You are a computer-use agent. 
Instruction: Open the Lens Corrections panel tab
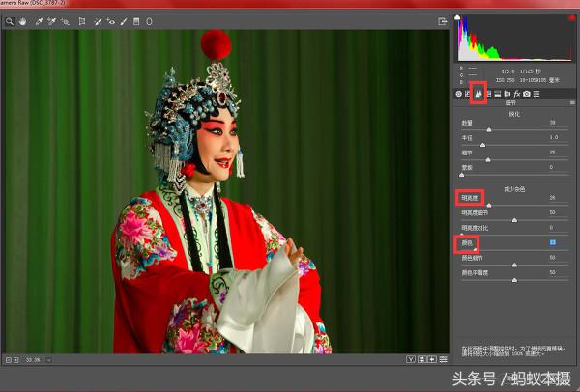507,94
